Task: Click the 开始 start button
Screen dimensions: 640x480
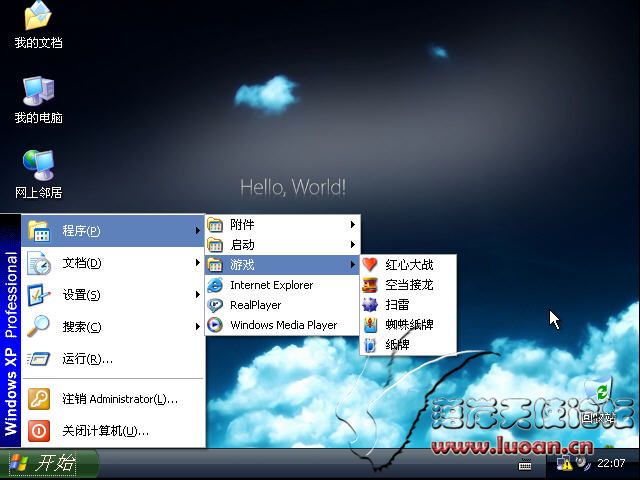Action: click(48, 464)
